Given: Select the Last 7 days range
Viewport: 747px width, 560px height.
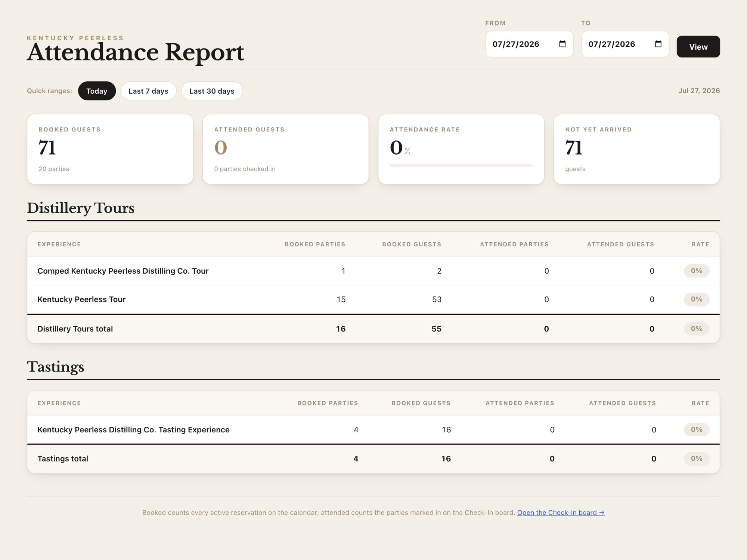Looking at the screenshot, I should pos(148,91).
